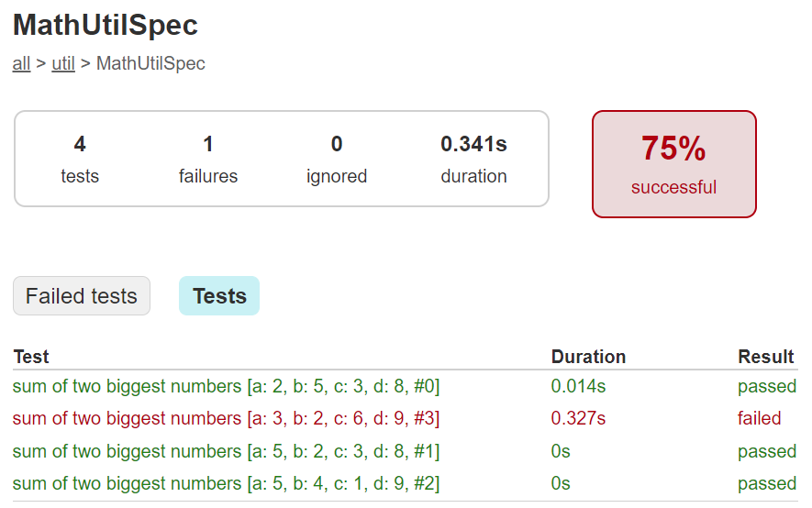Click the 0.327s duration of the failed test

[x=578, y=418]
